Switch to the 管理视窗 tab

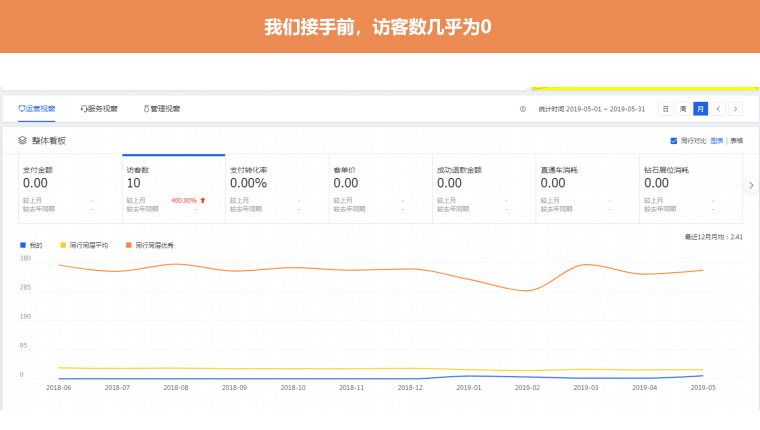pos(162,108)
